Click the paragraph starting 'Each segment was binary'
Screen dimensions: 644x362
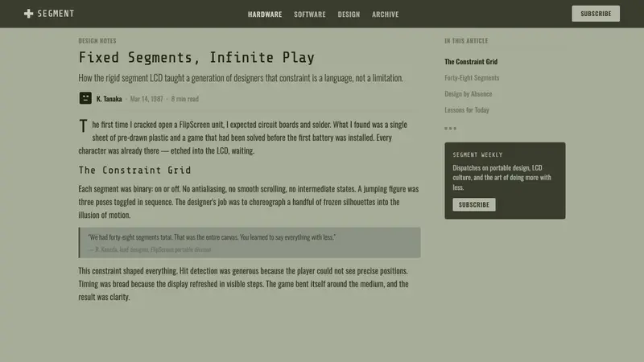point(249,202)
